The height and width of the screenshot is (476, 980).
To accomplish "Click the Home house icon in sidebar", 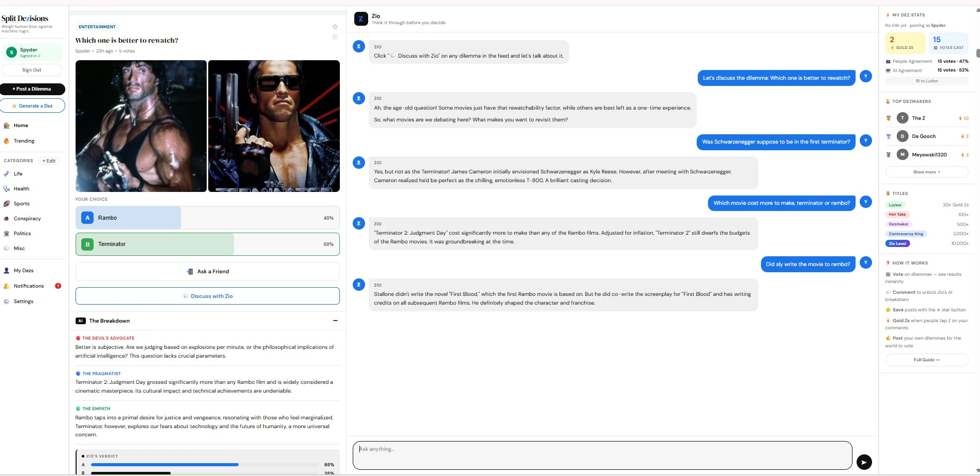I will 7,126.
